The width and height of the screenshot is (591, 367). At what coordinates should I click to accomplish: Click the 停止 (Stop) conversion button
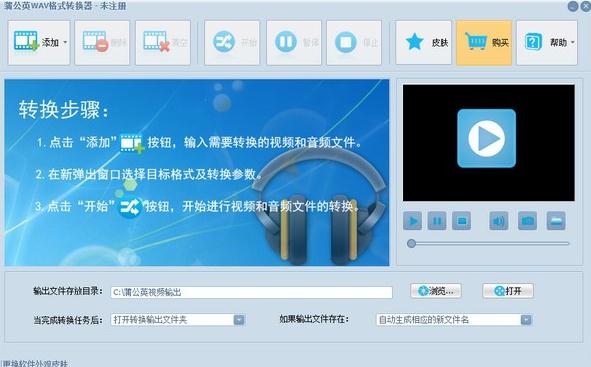point(354,43)
